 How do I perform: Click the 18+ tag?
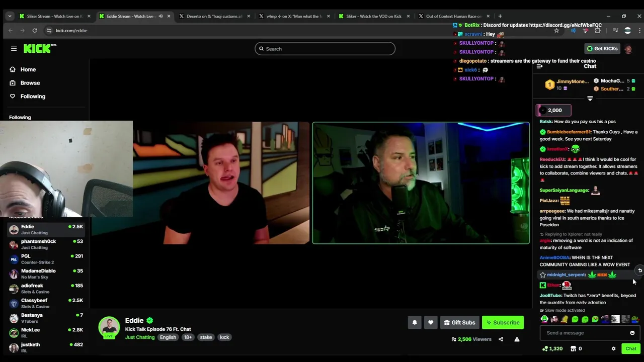pyautogui.click(x=188, y=337)
